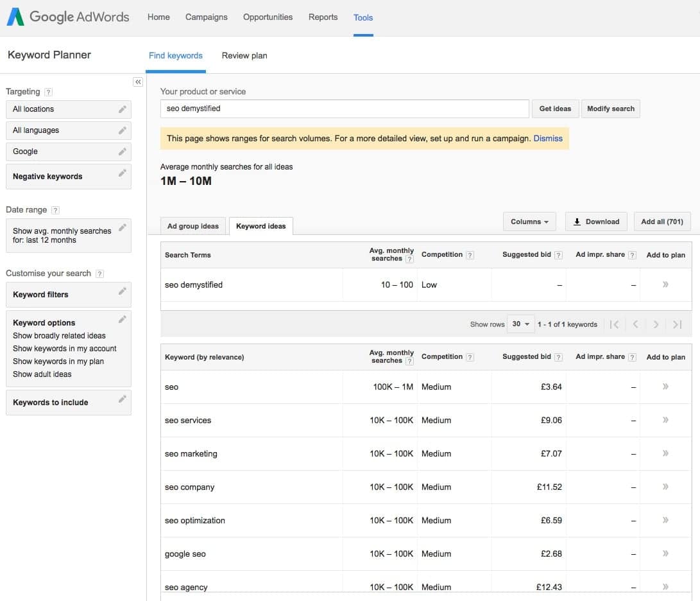The image size is (700, 601).
Task: Add the keyword 'seo' to plan
Action: (666, 387)
